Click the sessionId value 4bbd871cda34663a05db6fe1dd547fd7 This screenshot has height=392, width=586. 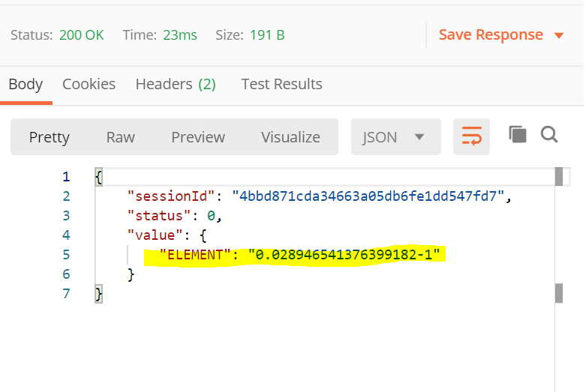(368, 196)
